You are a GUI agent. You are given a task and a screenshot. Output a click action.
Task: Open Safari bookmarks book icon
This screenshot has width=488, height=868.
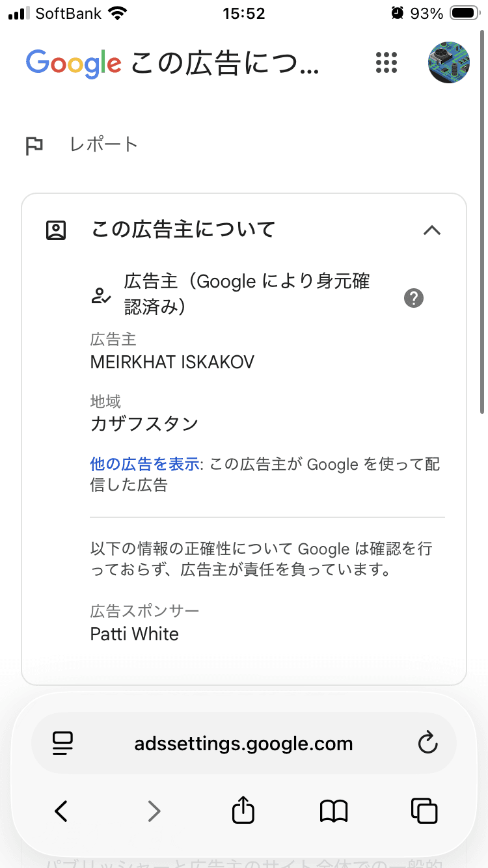tap(334, 811)
